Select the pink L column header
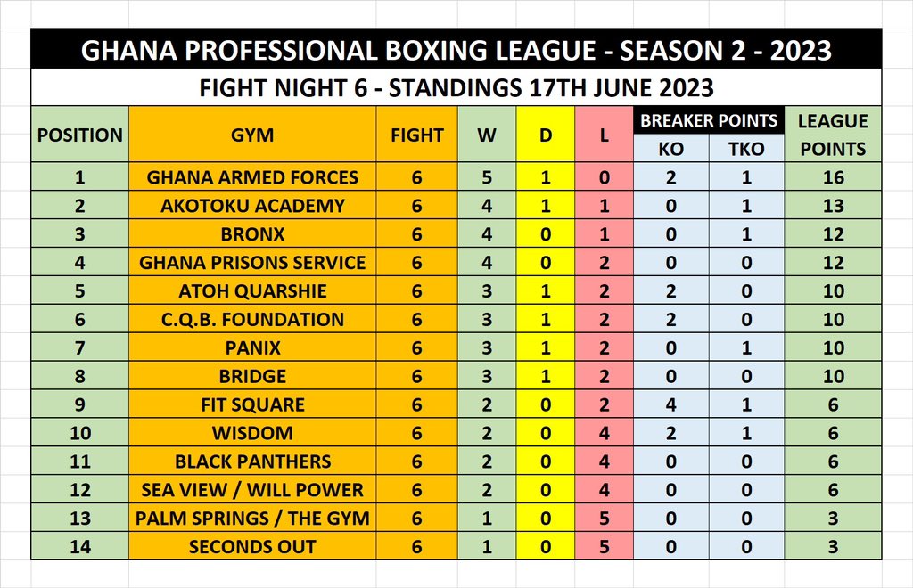Image resolution: width=913 pixels, height=588 pixels. 604,135
